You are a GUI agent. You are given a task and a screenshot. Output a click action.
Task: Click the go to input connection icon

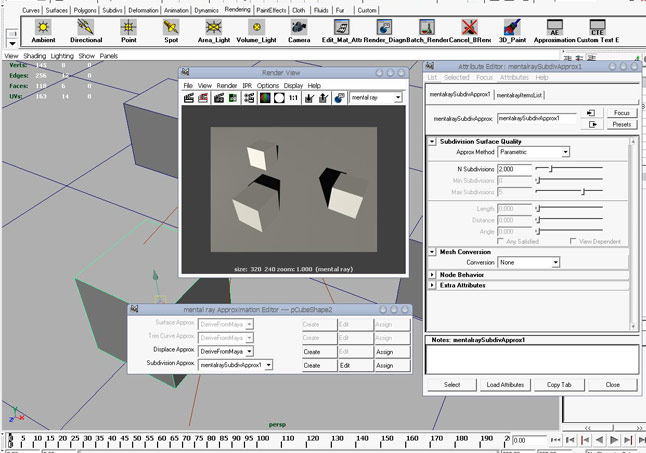click(592, 113)
